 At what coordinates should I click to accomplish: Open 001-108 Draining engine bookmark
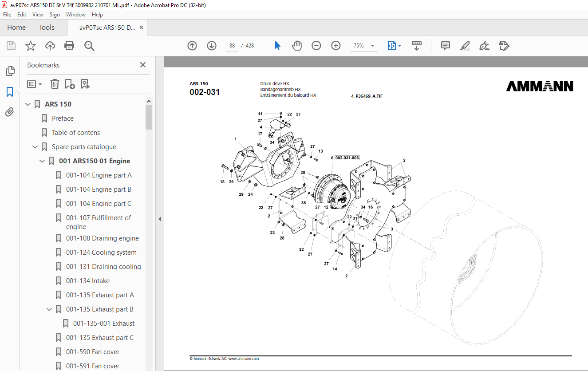click(103, 238)
